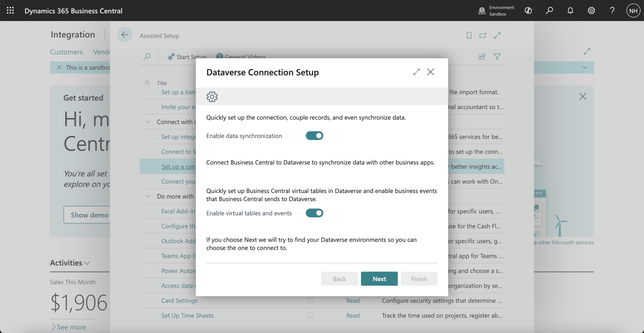Open the Card Settings setup link
The width and height of the screenshot is (644, 333).
click(x=179, y=301)
